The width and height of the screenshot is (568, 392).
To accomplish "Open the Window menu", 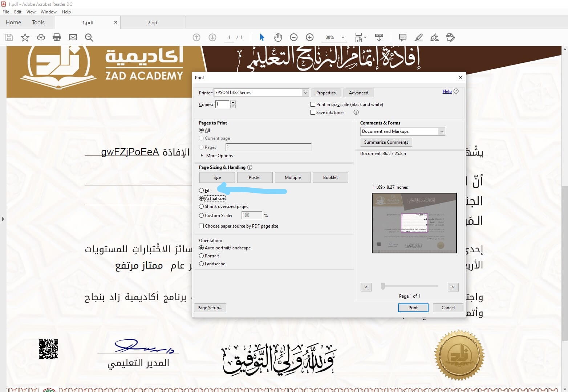I will [48, 12].
